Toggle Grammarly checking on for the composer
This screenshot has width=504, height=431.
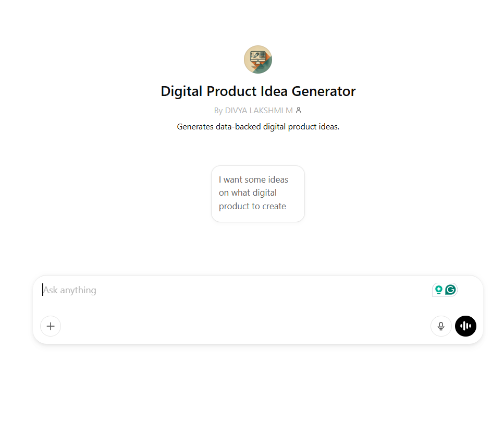coord(449,289)
